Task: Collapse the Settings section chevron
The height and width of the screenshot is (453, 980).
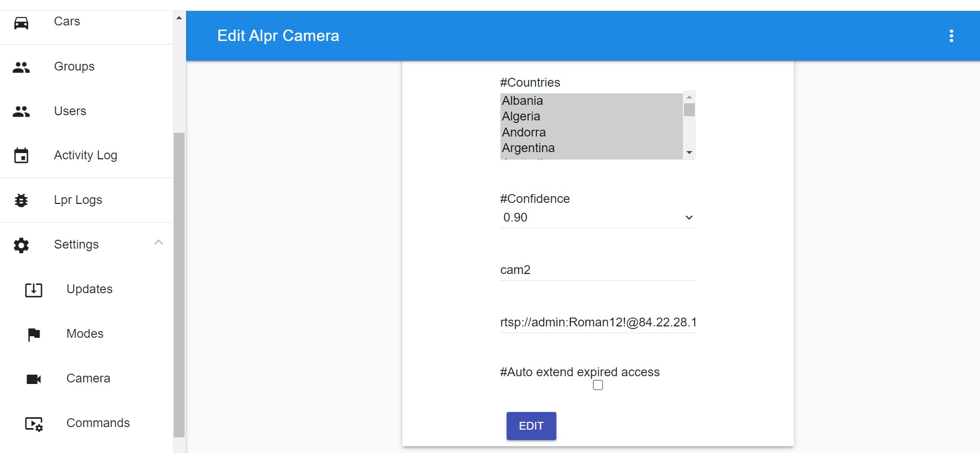Action: tap(159, 242)
